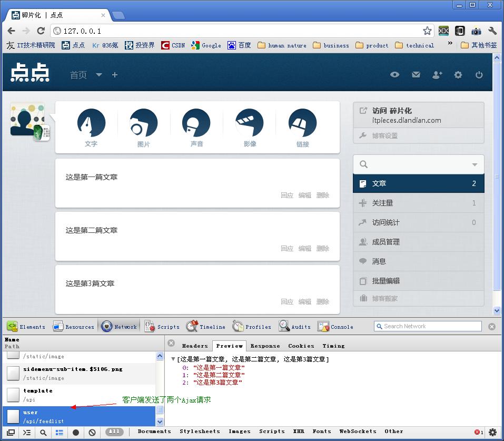Open the Resources devtools panel
The image size is (504, 441).
(74, 327)
